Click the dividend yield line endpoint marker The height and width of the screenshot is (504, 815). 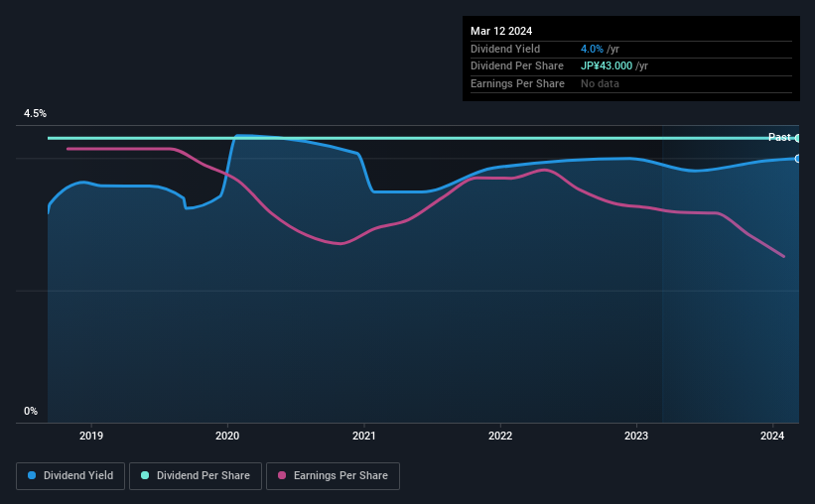[x=797, y=159]
